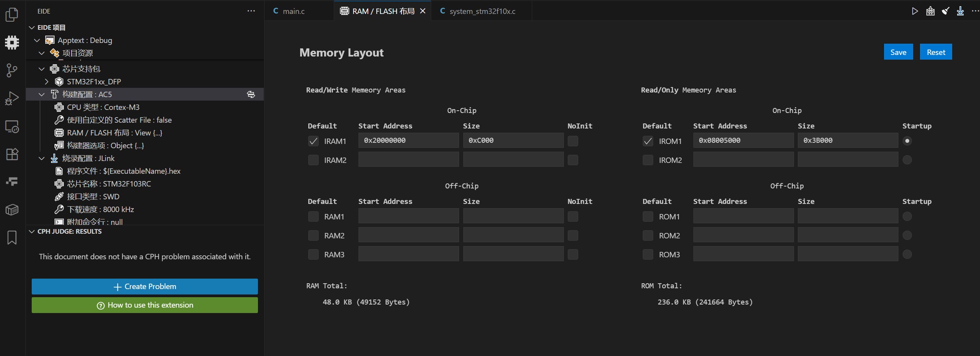Open the Source Control view

(x=12, y=70)
